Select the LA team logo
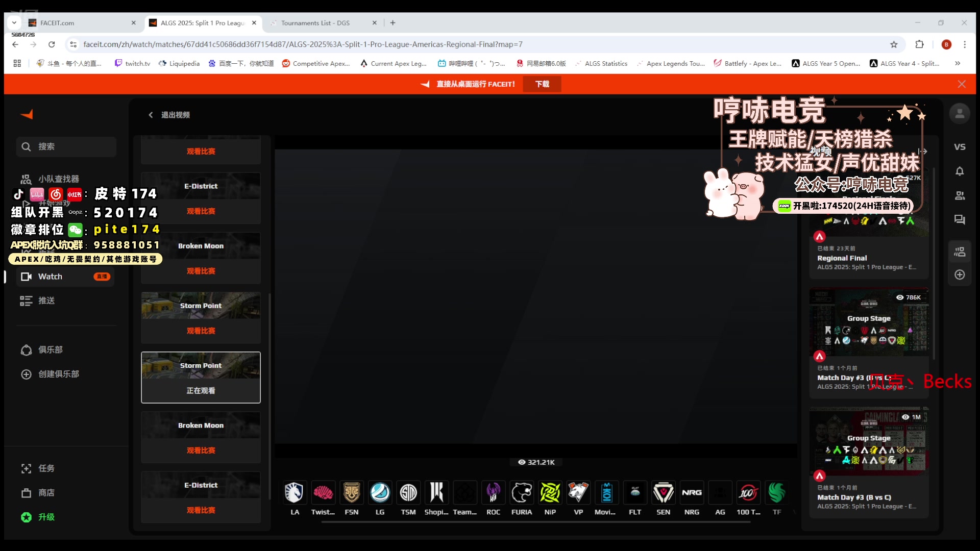This screenshot has height=551, width=980. [295, 493]
